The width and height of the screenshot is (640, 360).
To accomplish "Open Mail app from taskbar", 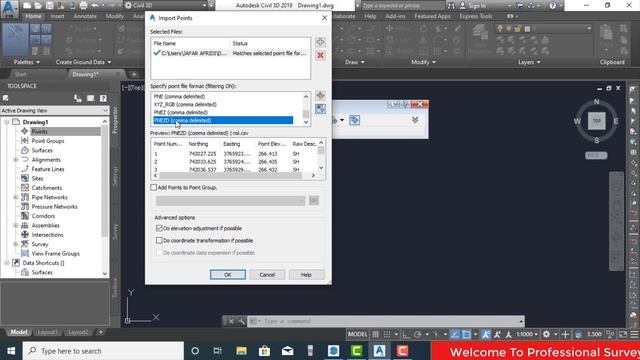I will [x=287, y=351].
